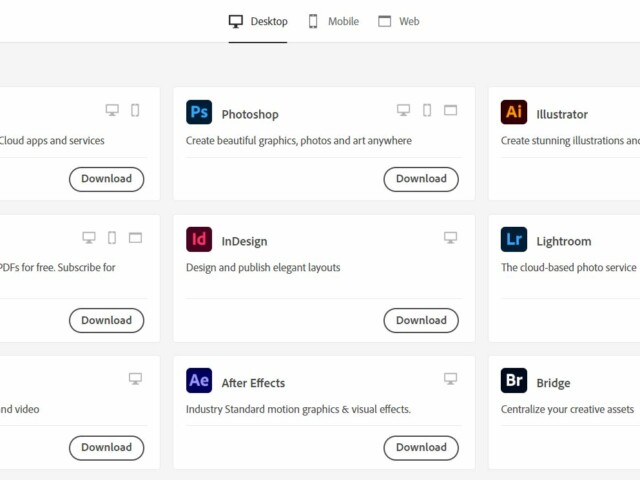Open the After Effects title link
The height and width of the screenshot is (480, 640).
point(253,383)
